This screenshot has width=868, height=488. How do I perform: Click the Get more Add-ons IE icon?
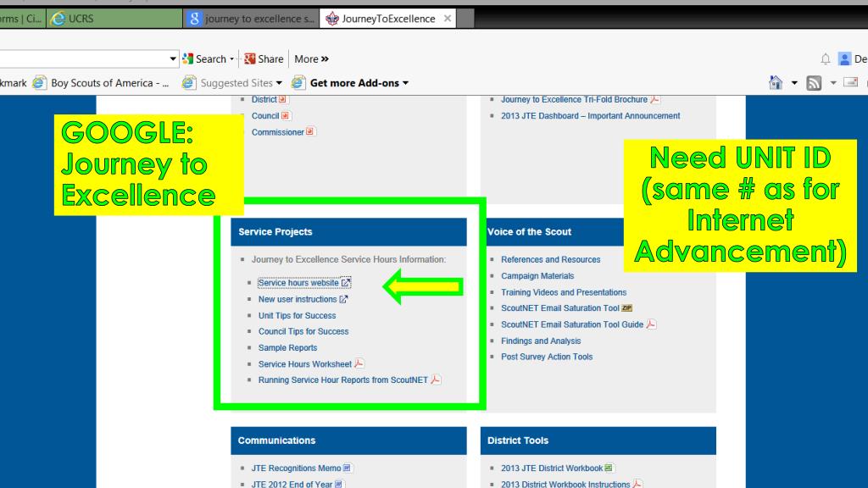pos(298,83)
